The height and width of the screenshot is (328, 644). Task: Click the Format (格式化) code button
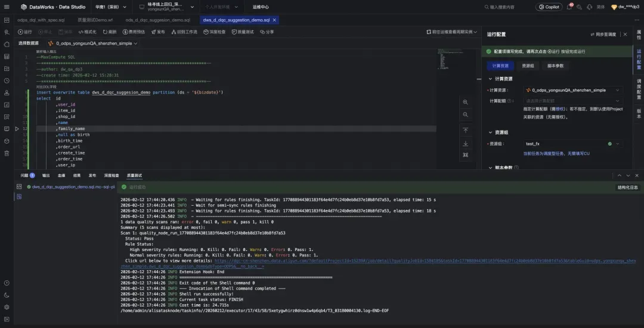tap(87, 32)
